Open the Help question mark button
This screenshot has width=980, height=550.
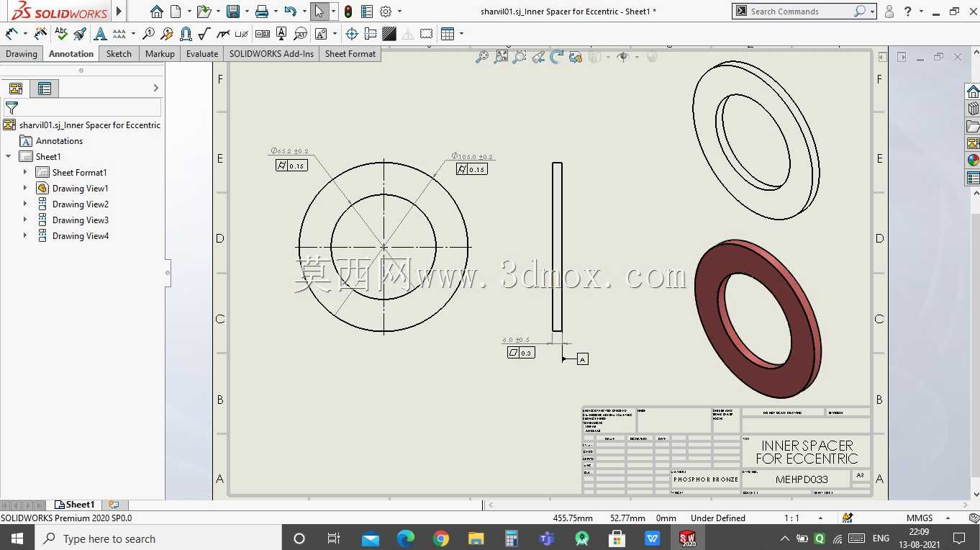pyautogui.click(x=908, y=12)
